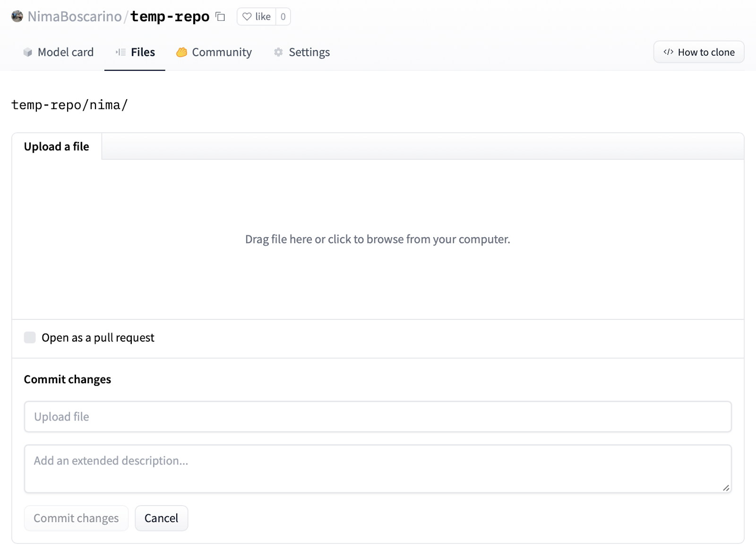Open the Community tab
This screenshot has height=550, width=756.
click(x=214, y=52)
